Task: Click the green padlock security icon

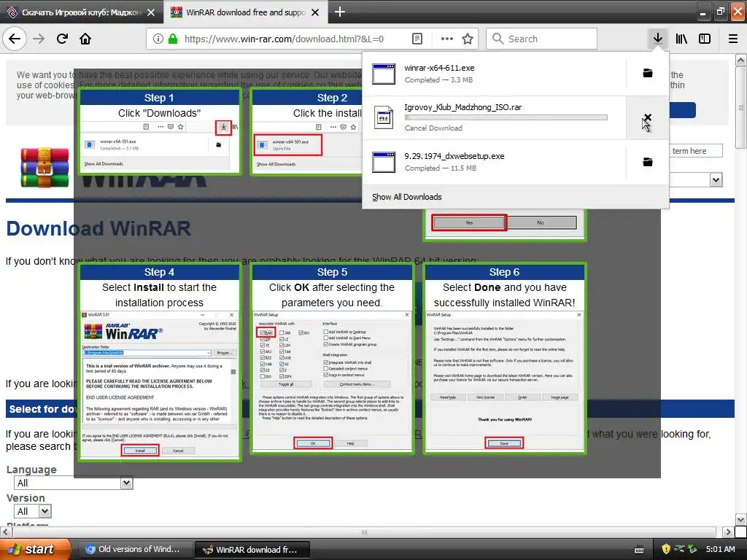Action: point(172,39)
